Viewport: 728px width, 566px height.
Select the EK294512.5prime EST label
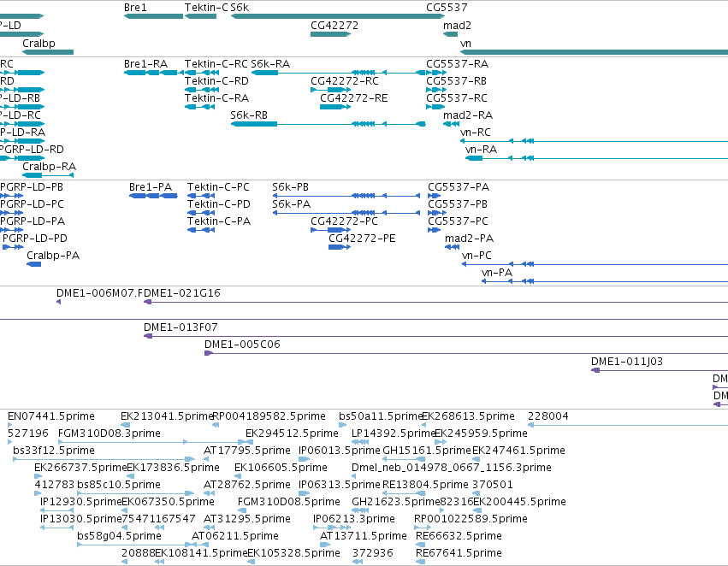[x=292, y=433]
